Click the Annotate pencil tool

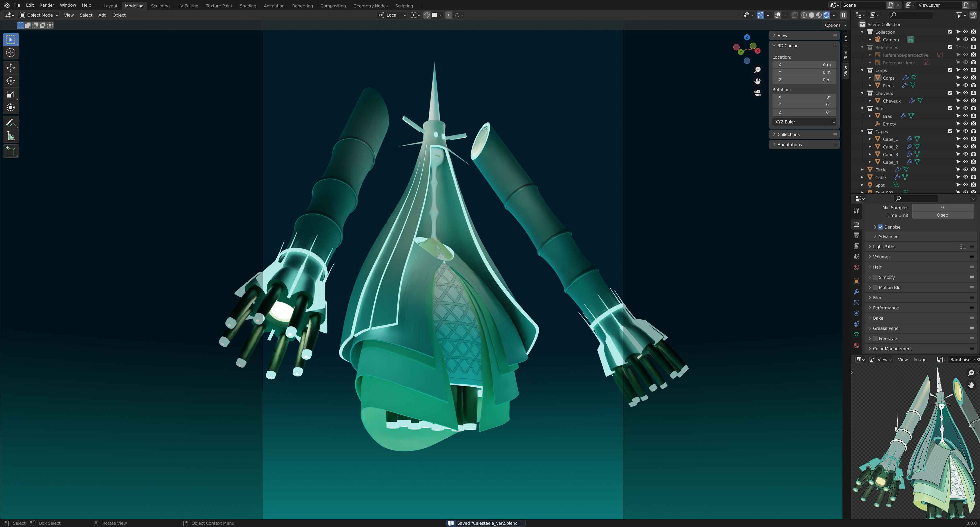[x=11, y=123]
